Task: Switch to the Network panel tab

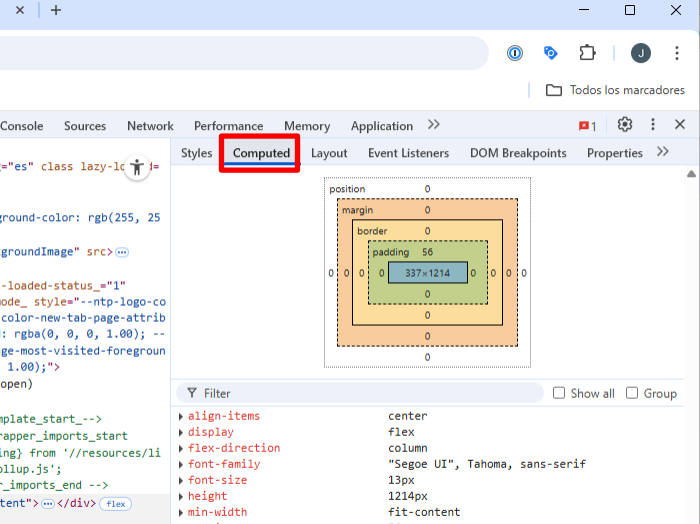Action: click(x=150, y=126)
